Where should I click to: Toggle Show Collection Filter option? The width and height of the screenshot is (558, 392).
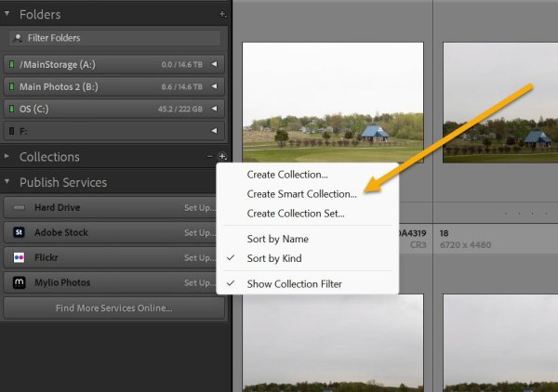pyautogui.click(x=294, y=283)
